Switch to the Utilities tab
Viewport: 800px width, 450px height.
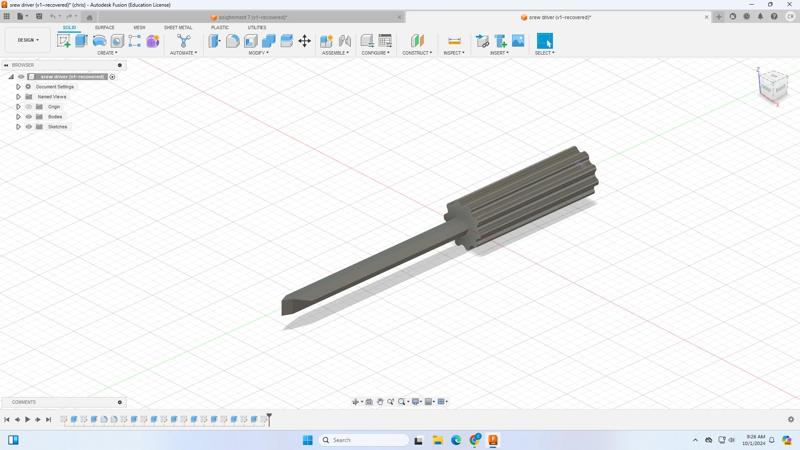(x=257, y=28)
